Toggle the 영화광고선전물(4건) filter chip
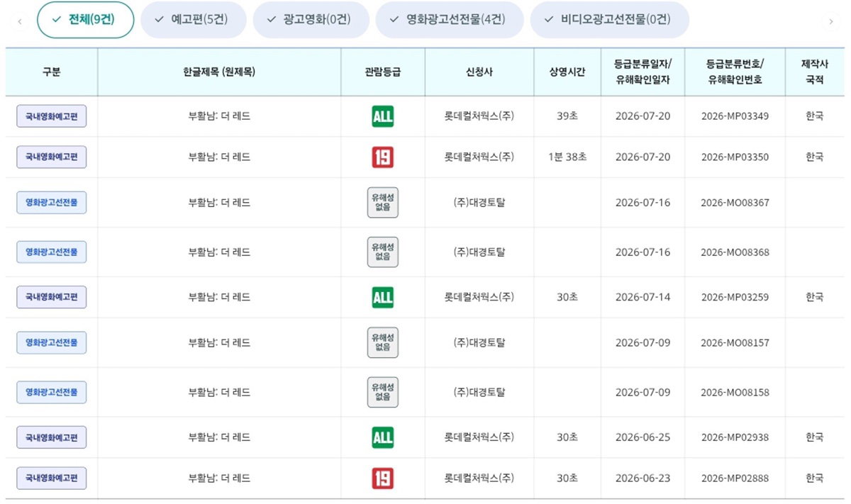This screenshot has height=504, width=851. 450,20
